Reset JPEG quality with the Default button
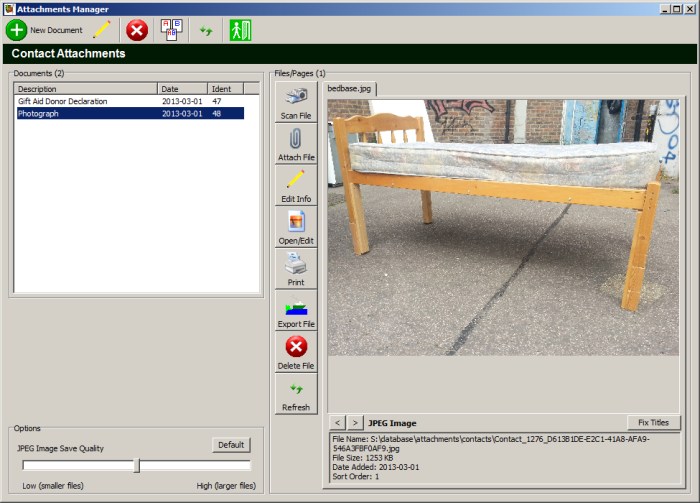The image size is (700, 503). pos(231,445)
